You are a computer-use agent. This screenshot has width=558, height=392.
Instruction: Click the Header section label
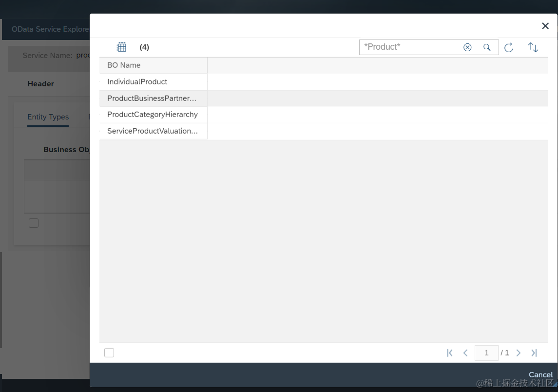40,84
